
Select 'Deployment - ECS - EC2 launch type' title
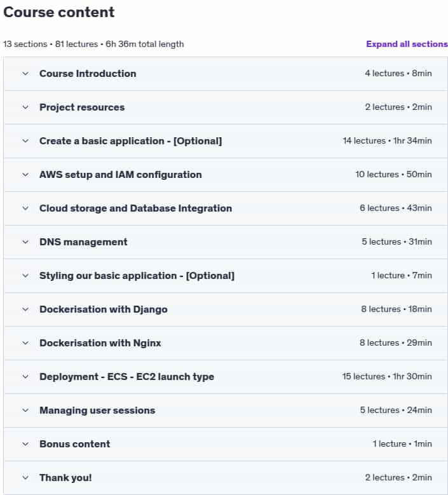[127, 377]
